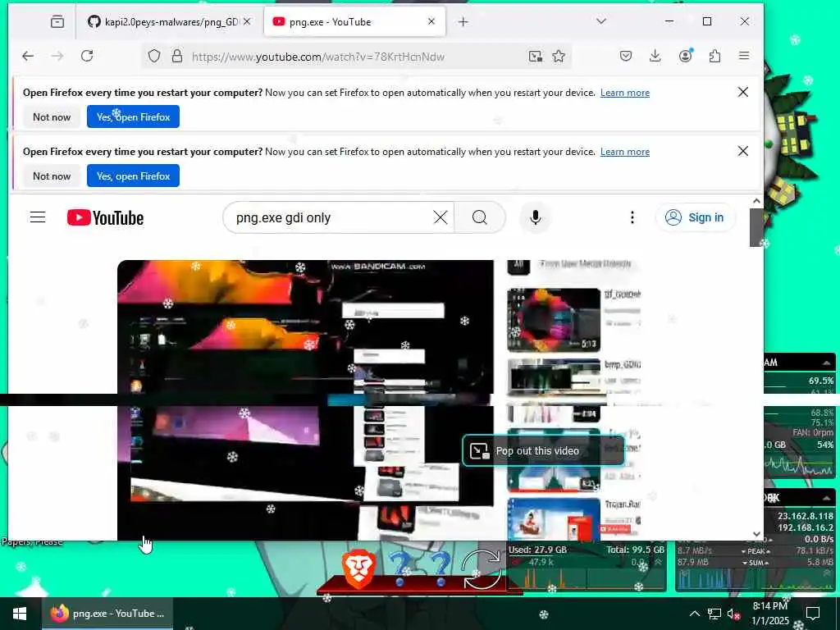Pop out this video
Screen dimensions: 840x630
click(x=543, y=450)
